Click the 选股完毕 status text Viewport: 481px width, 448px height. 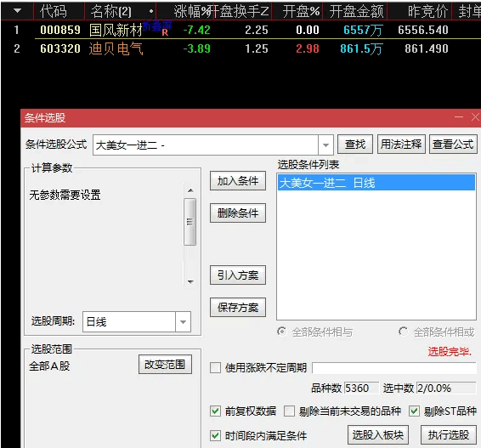450,352
